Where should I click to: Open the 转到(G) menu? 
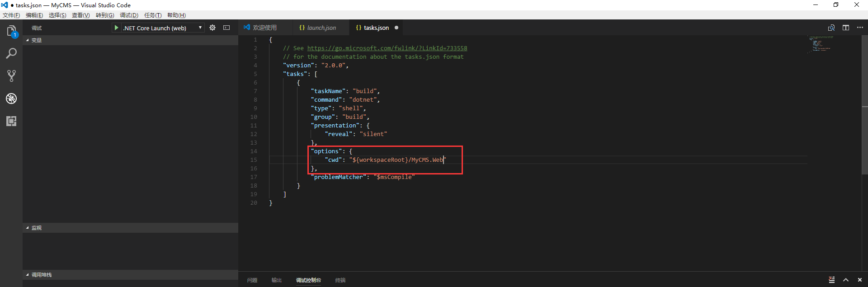[105, 15]
